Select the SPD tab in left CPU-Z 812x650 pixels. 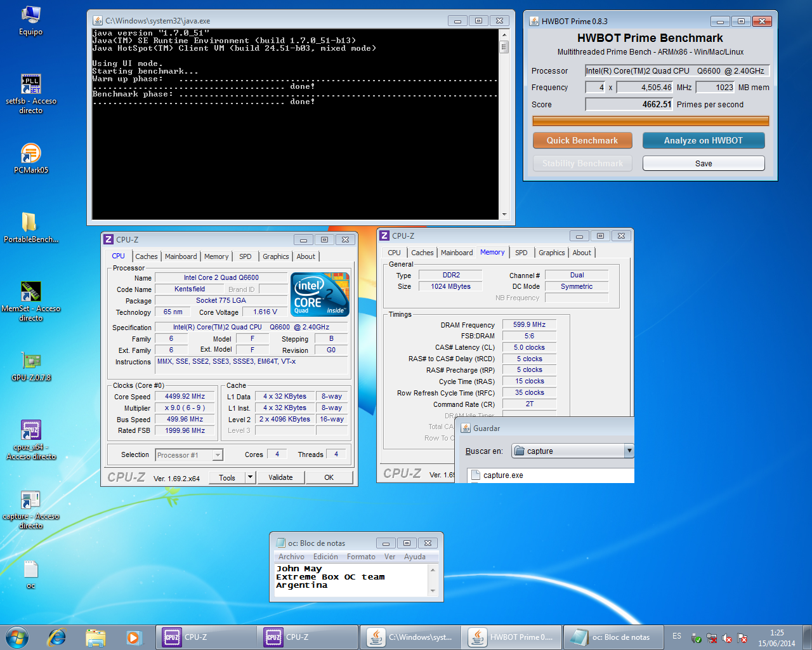246,256
